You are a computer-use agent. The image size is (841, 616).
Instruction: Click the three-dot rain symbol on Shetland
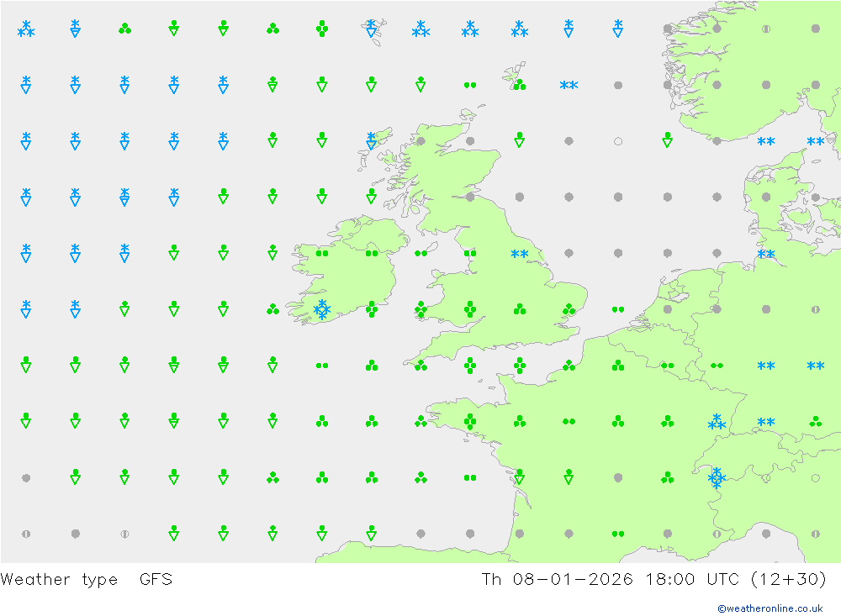(519, 85)
